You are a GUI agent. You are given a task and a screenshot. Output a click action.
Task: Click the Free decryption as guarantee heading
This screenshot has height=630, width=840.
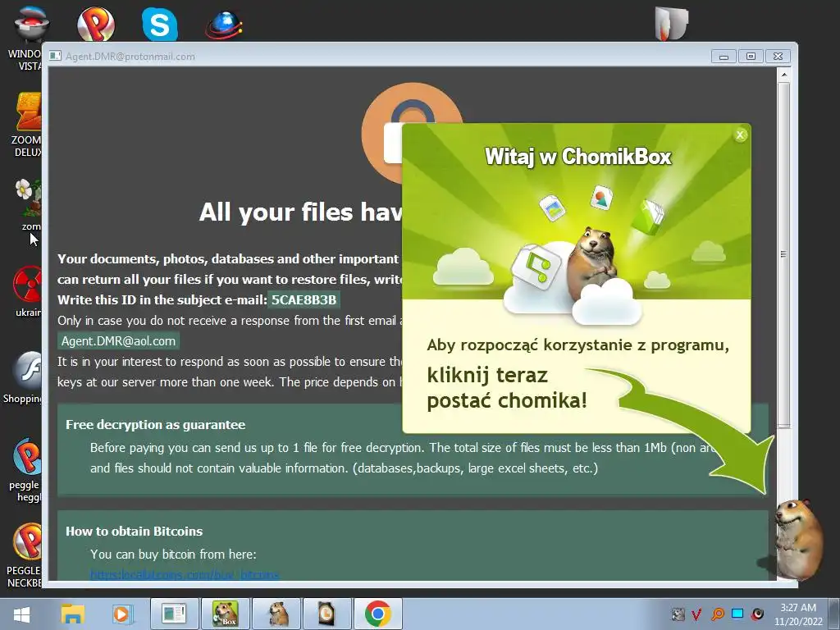point(155,425)
